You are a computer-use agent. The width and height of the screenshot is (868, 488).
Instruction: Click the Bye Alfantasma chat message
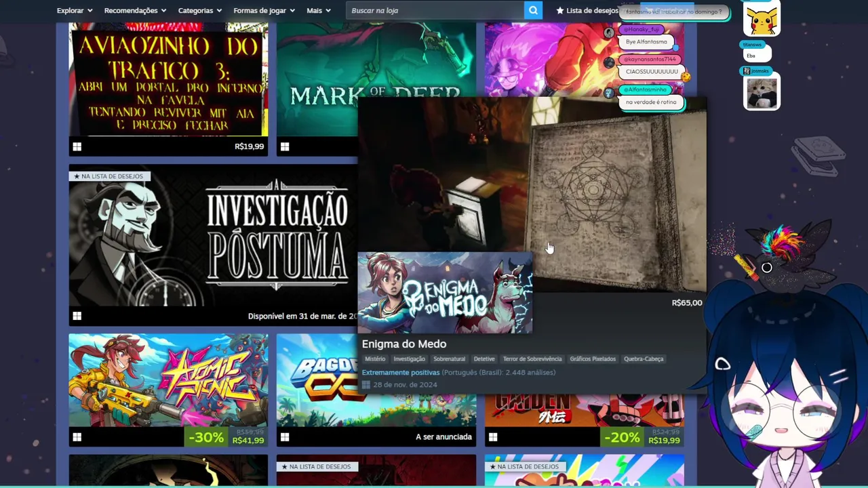pyautogui.click(x=646, y=42)
